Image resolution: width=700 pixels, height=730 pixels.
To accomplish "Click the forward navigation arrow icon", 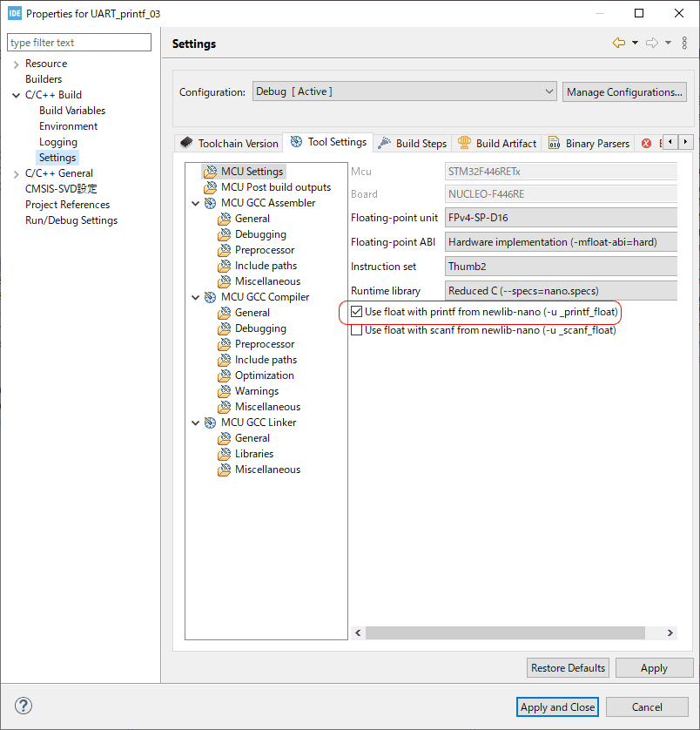I will 652,43.
